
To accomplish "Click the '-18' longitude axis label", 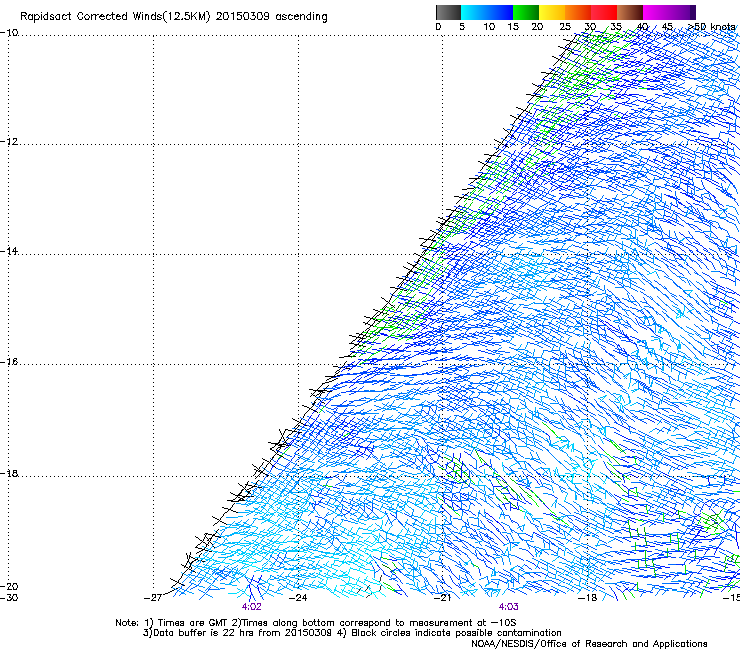I will [588, 598].
